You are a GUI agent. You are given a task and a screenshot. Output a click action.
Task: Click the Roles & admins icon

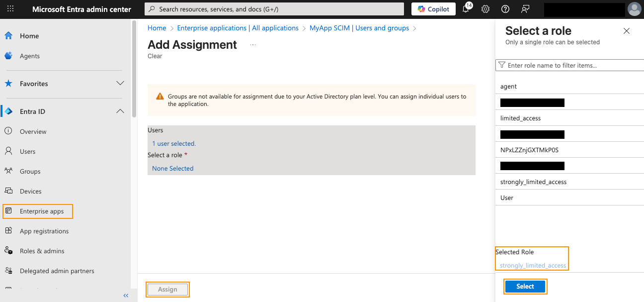pos(8,251)
